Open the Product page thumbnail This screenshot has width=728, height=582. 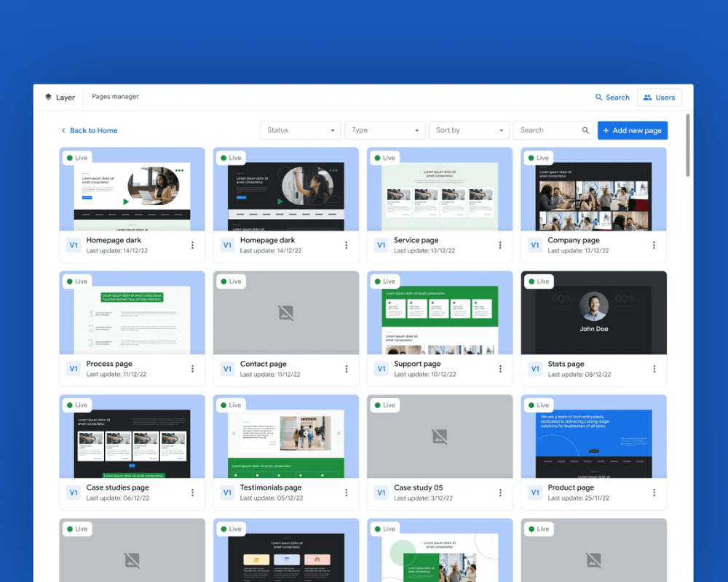[x=593, y=436]
